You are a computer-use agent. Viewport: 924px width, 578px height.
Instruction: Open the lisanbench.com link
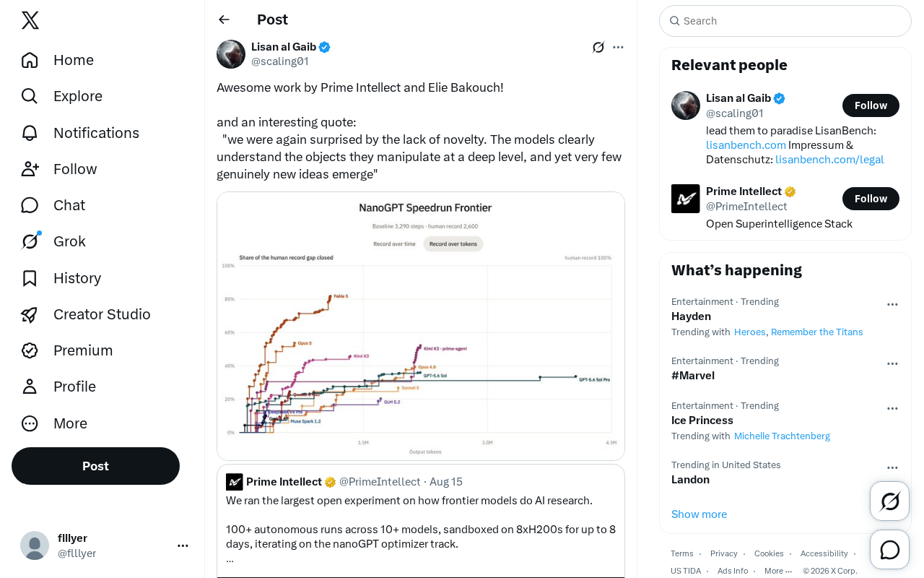pyautogui.click(x=746, y=145)
